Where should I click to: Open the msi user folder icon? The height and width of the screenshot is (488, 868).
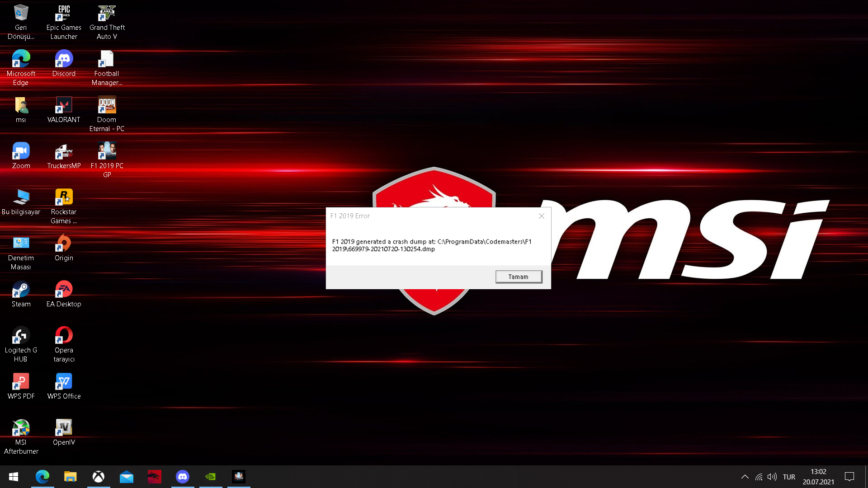[x=21, y=109]
